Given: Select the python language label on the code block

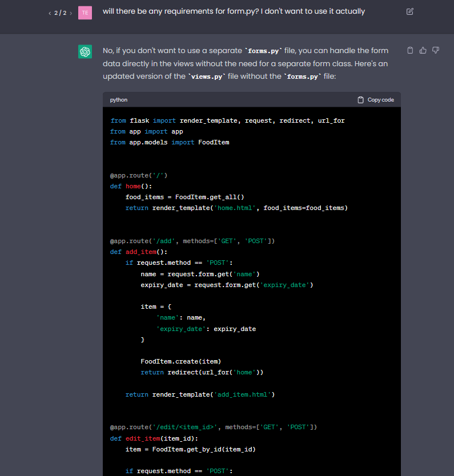Looking at the screenshot, I should (x=118, y=99).
